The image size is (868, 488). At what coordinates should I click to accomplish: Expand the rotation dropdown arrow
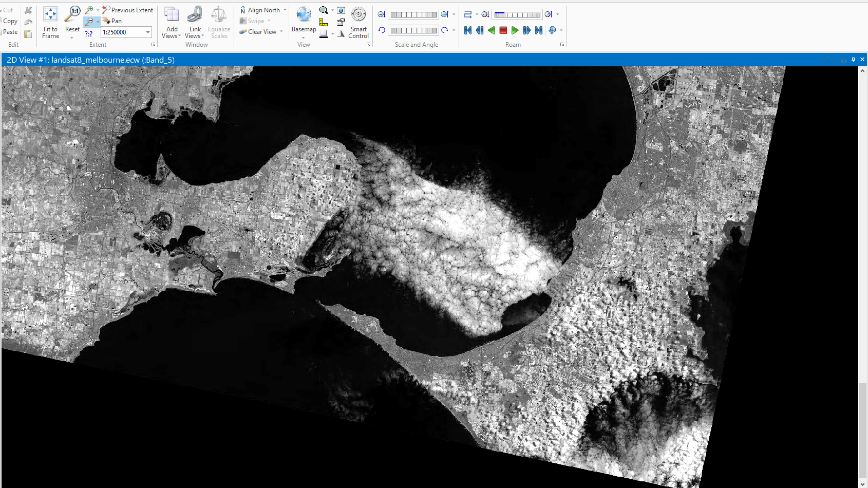(454, 30)
